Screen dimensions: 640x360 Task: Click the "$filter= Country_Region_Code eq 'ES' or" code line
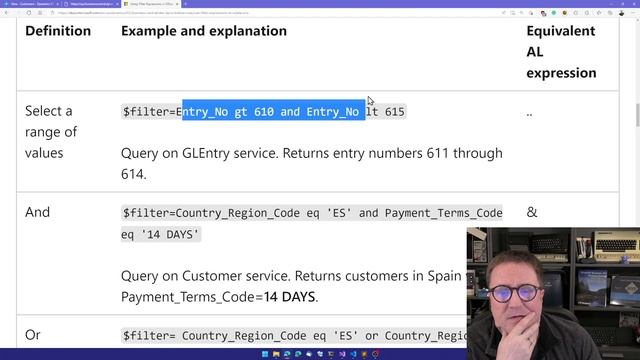(x=294, y=336)
